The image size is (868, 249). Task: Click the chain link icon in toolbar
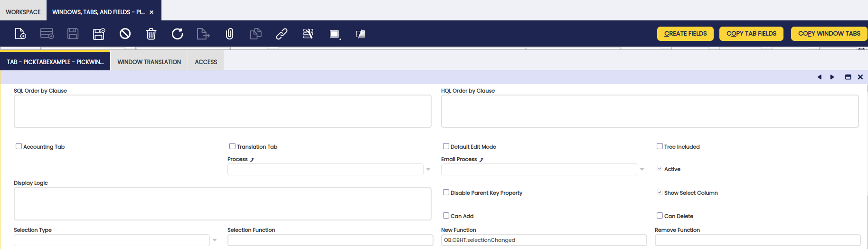(x=282, y=34)
